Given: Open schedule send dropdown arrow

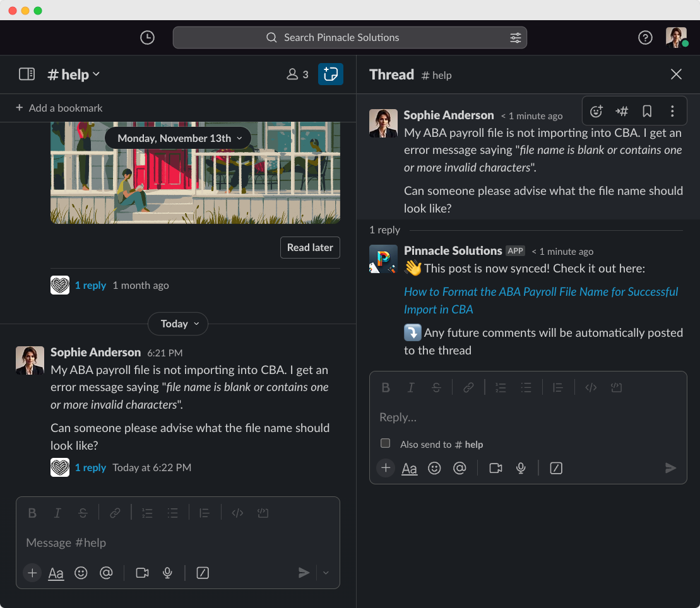Looking at the screenshot, I should (x=326, y=573).
